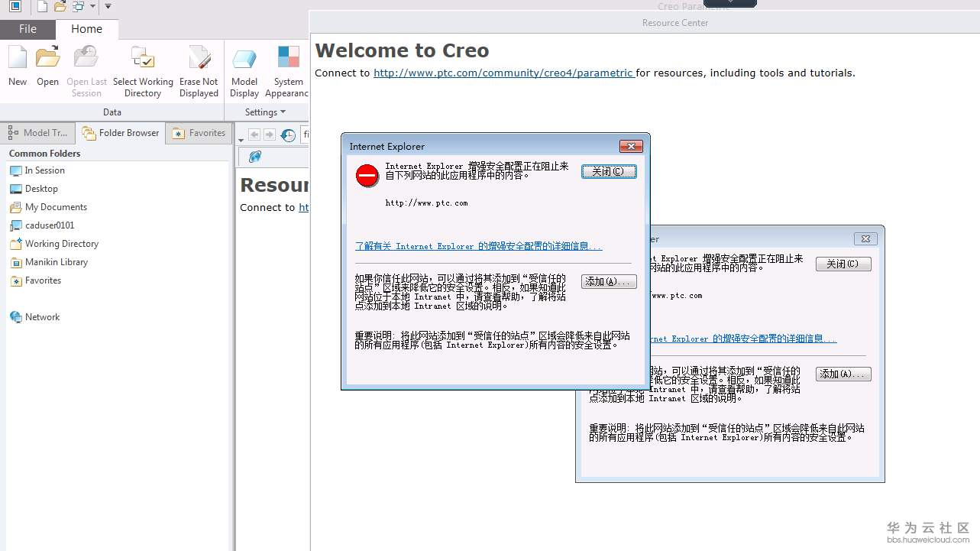
Task: Click the Common Folders header
Action: (x=44, y=154)
